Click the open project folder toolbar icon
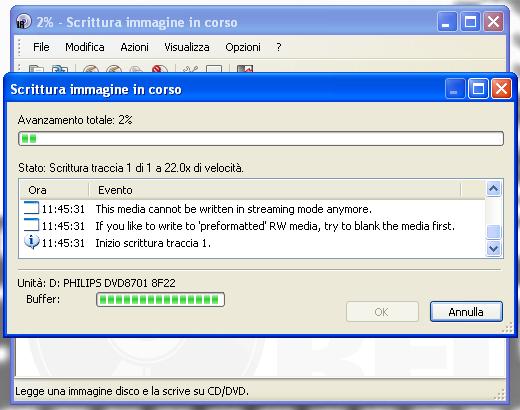520x410 pixels. point(36,69)
